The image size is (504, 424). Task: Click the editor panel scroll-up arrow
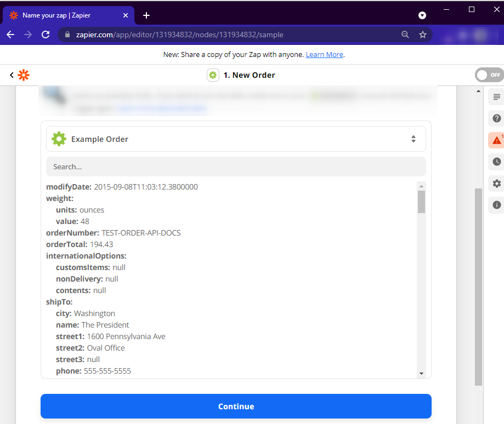(478, 91)
